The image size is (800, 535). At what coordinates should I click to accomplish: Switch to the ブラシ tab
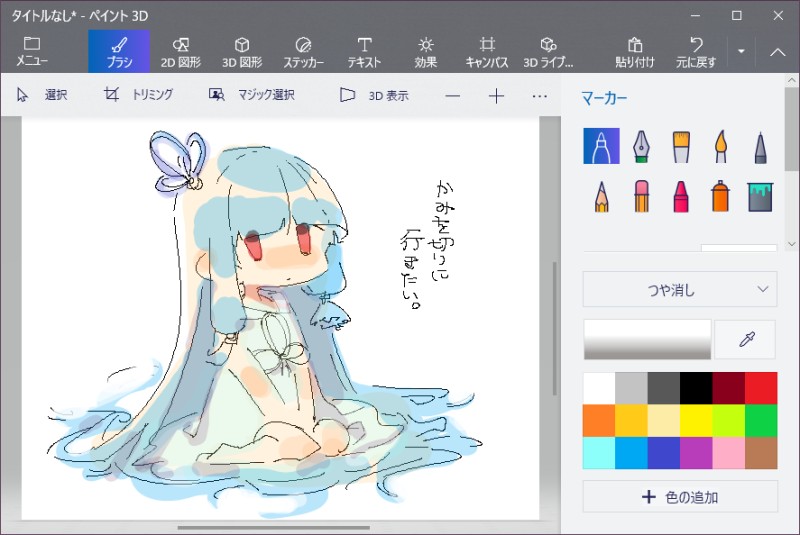[x=119, y=51]
